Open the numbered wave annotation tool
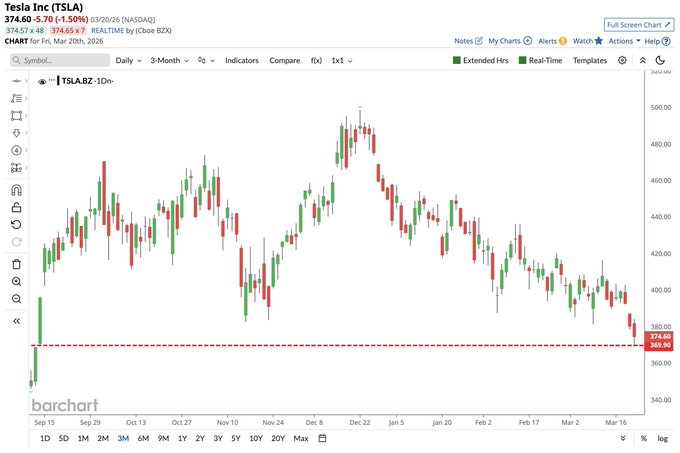 [x=16, y=150]
